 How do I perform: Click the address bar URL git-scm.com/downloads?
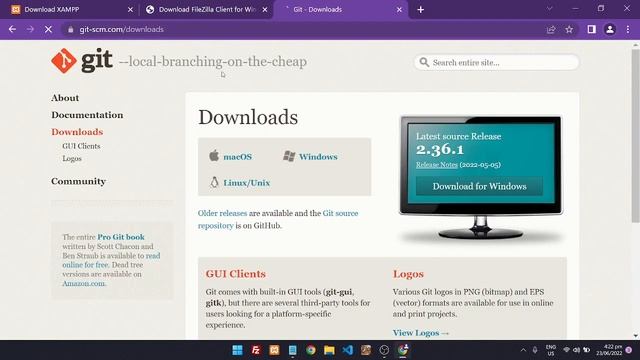(122, 29)
